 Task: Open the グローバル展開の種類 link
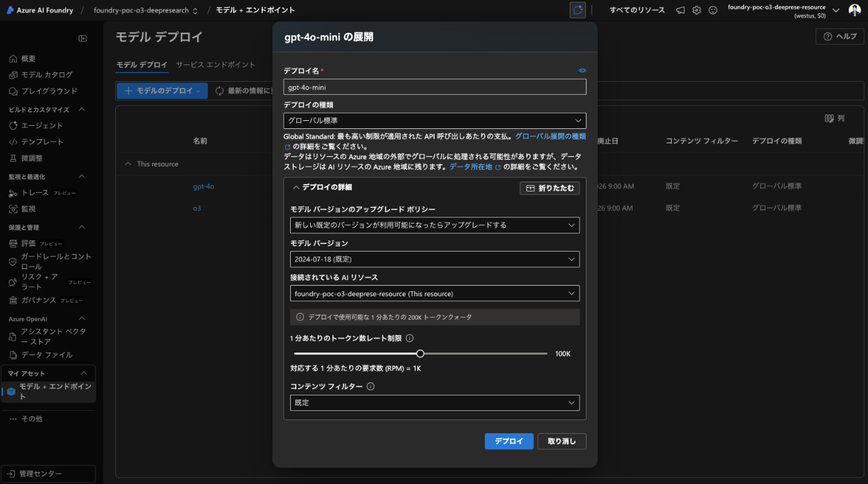click(x=551, y=136)
